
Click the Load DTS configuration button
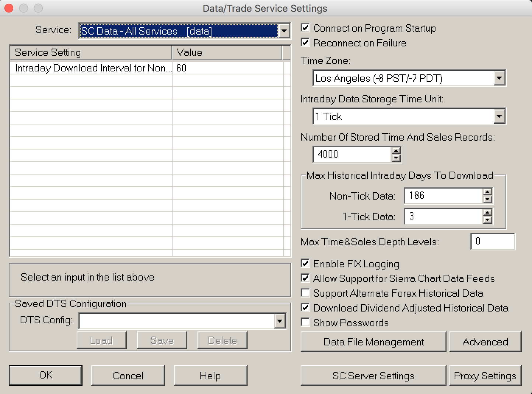point(101,340)
